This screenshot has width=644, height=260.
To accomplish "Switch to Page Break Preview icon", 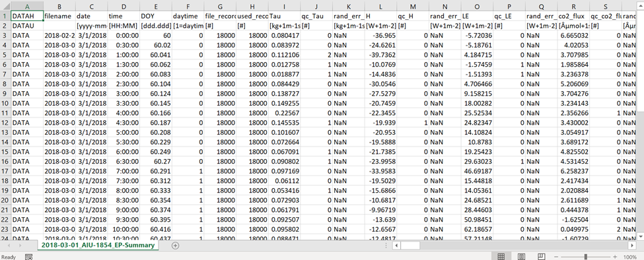I will coord(542,257).
